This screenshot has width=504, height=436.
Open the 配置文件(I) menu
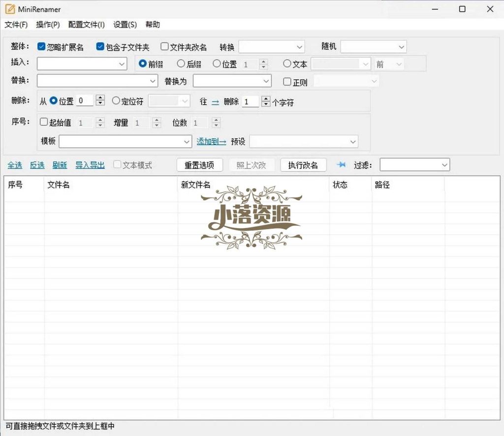point(87,25)
